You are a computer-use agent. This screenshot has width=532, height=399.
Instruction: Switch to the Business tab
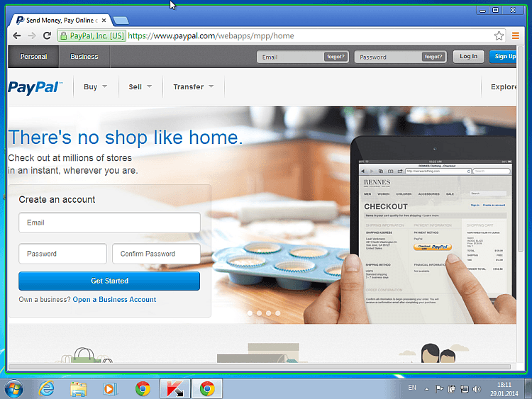point(84,57)
